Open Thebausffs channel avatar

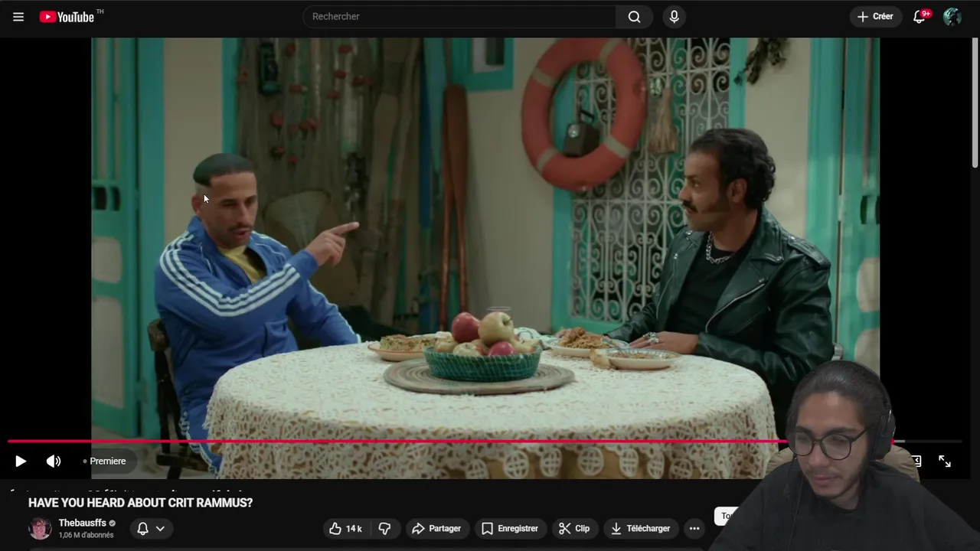40,528
